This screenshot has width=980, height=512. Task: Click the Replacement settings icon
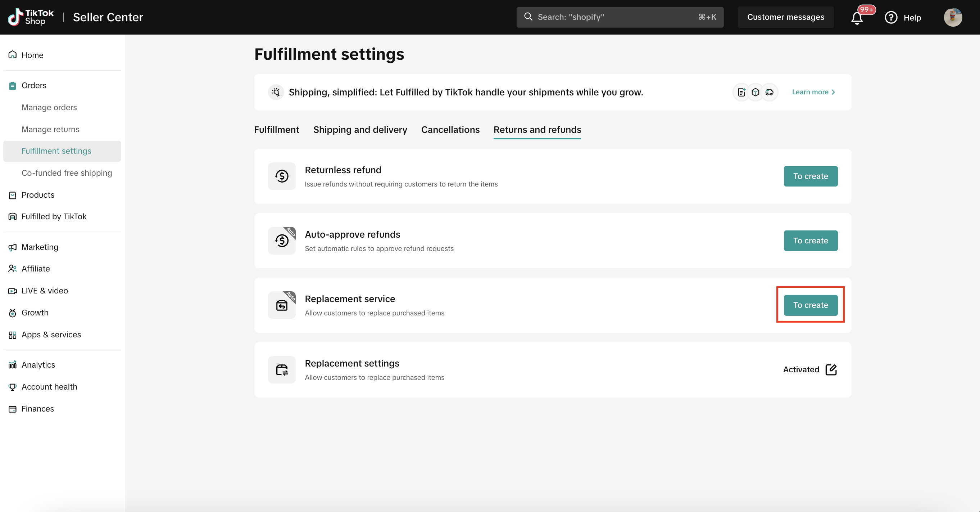(x=282, y=370)
